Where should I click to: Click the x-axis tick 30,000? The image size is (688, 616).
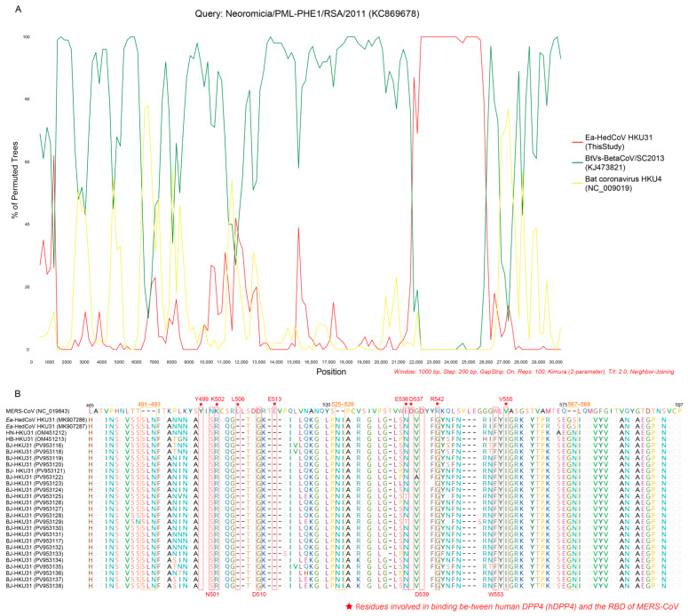tap(556, 362)
